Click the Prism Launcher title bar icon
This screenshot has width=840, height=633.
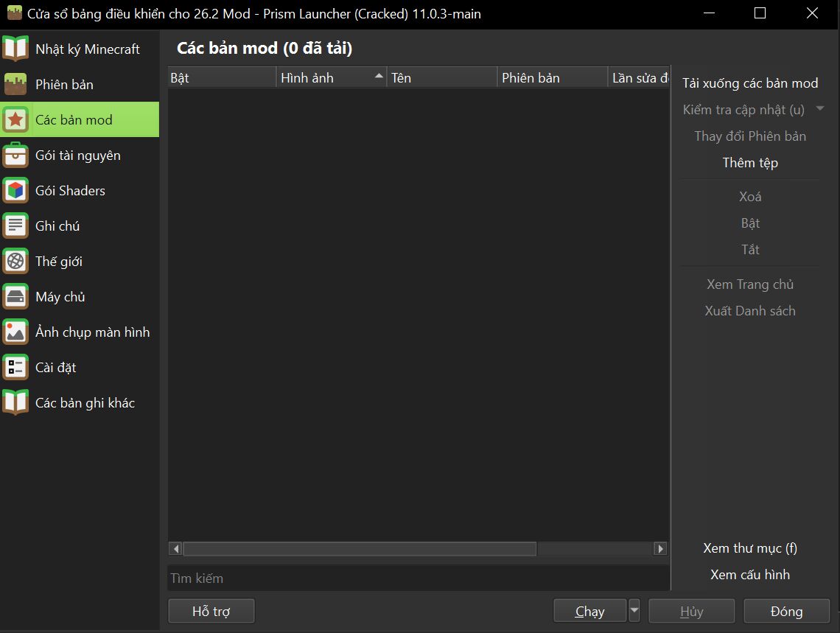(x=15, y=13)
